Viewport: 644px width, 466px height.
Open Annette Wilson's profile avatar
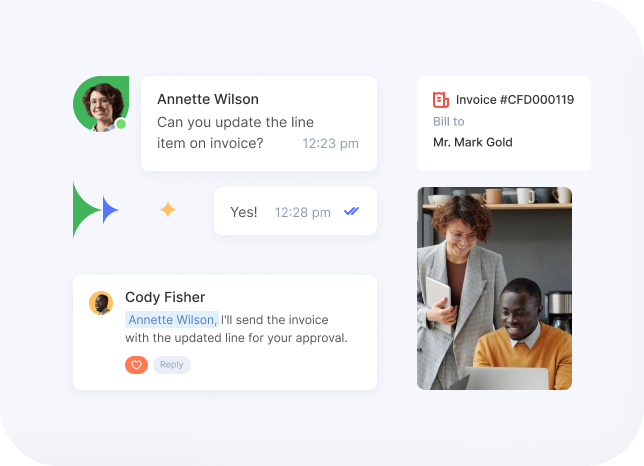(100, 102)
